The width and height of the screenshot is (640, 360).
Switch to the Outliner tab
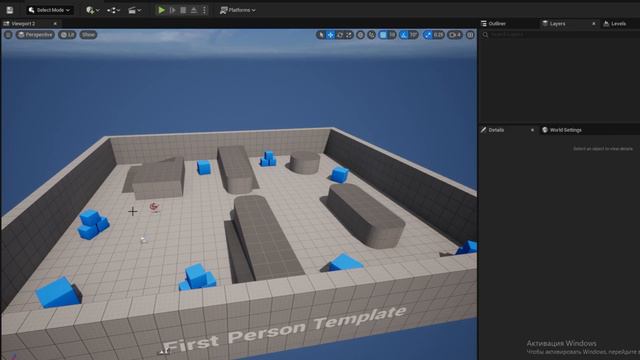493,24
